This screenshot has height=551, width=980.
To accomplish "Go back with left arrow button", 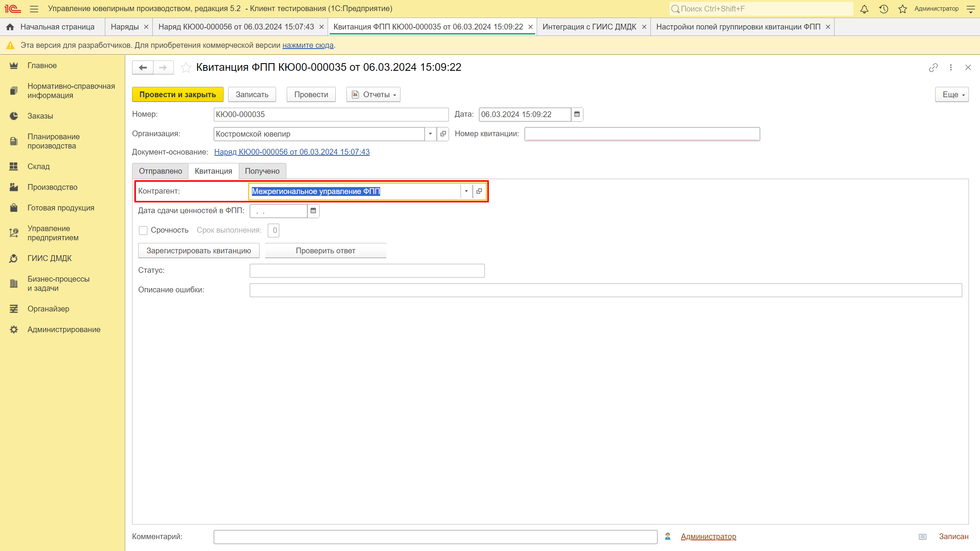I will [143, 68].
